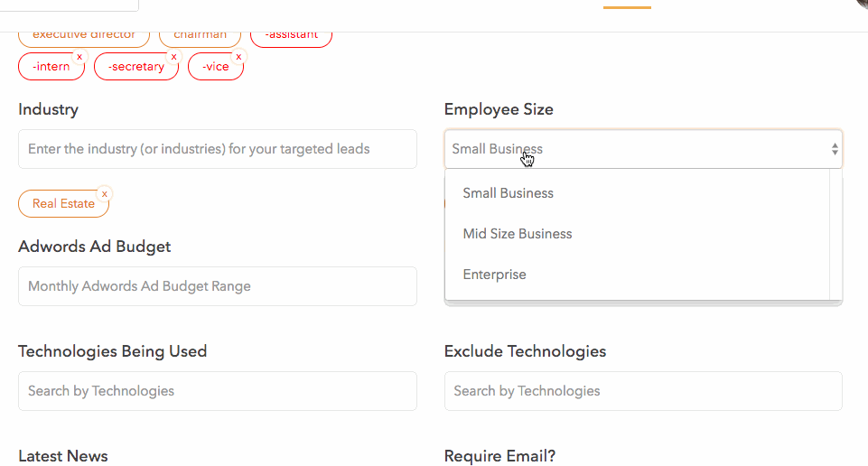Screen dimensions: 868x466
Task: Click the chairman tag
Action: (200, 36)
